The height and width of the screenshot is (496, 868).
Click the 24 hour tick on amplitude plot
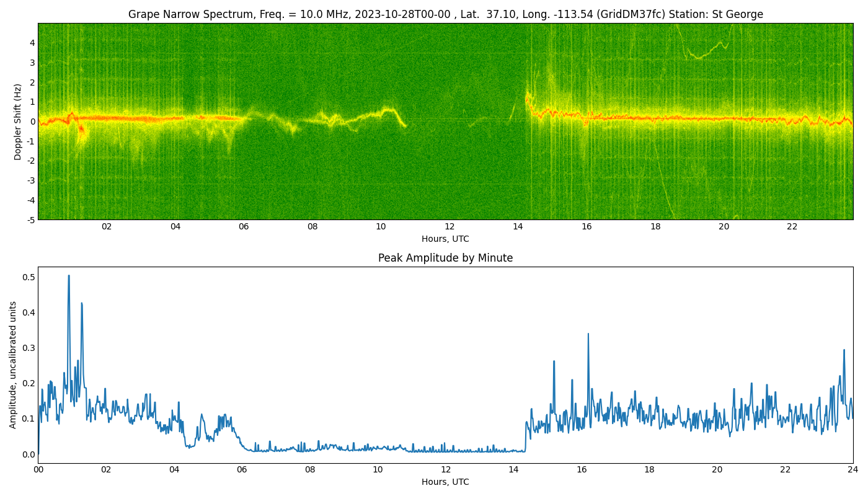[x=853, y=470]
